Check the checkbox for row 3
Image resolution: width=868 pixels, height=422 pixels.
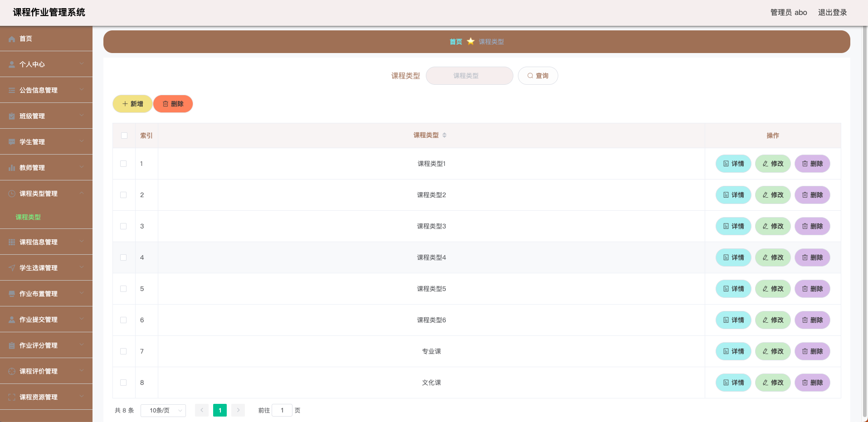tap(123, 226)
